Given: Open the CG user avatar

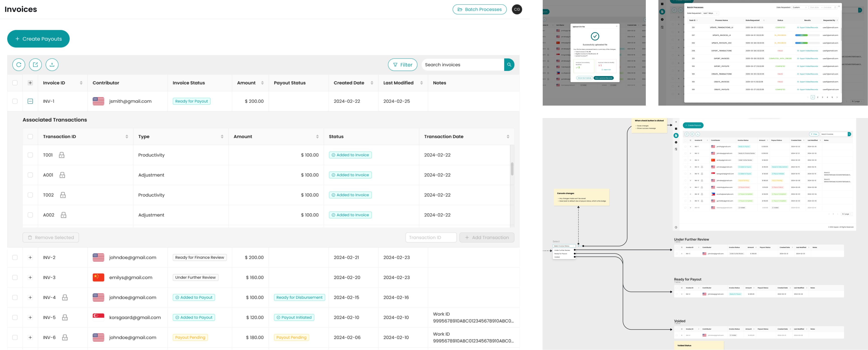Looking at the screenshot, I should tap(517, 9).
